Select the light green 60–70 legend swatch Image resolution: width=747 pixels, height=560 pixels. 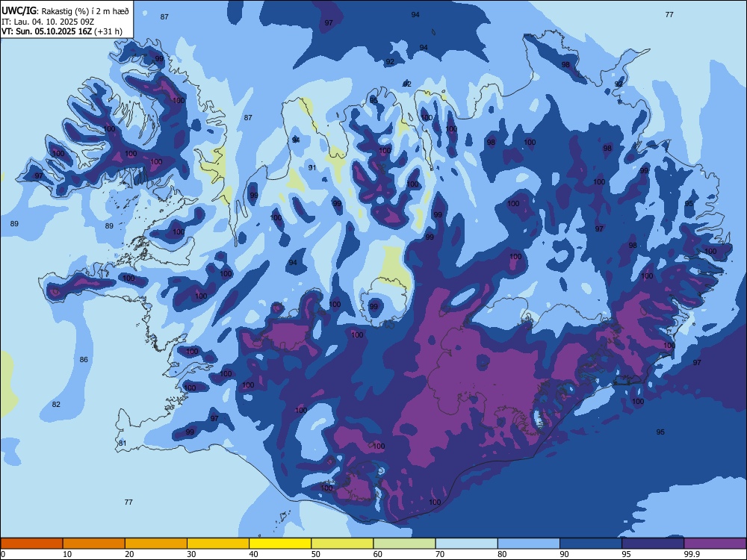[404, 544]
